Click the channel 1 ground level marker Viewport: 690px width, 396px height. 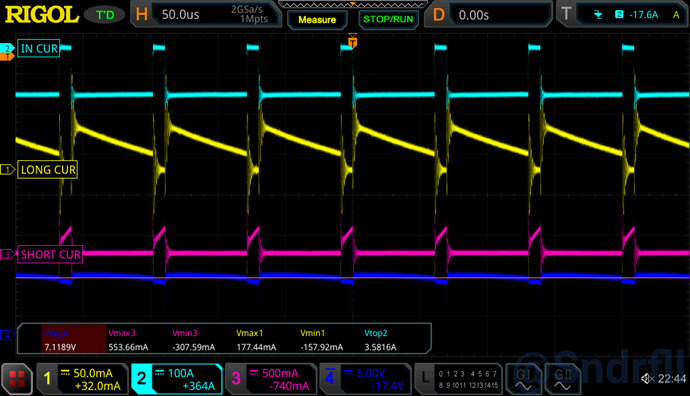7,169
